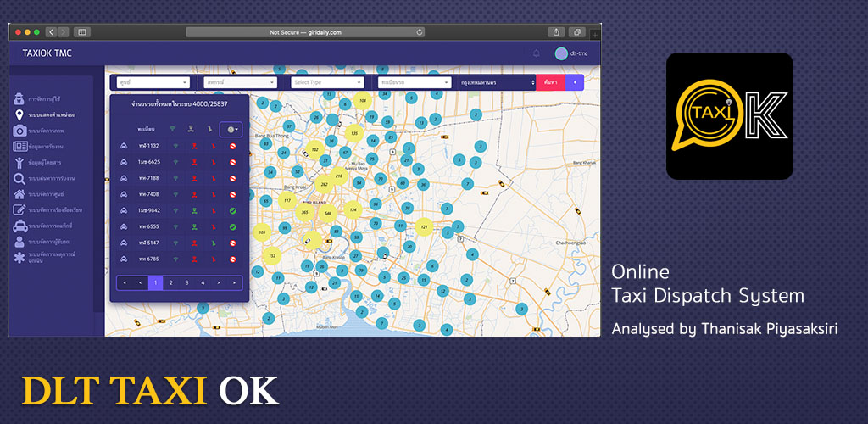
Task: Click the notification bell in the header
Action: [x=536, y=53]
